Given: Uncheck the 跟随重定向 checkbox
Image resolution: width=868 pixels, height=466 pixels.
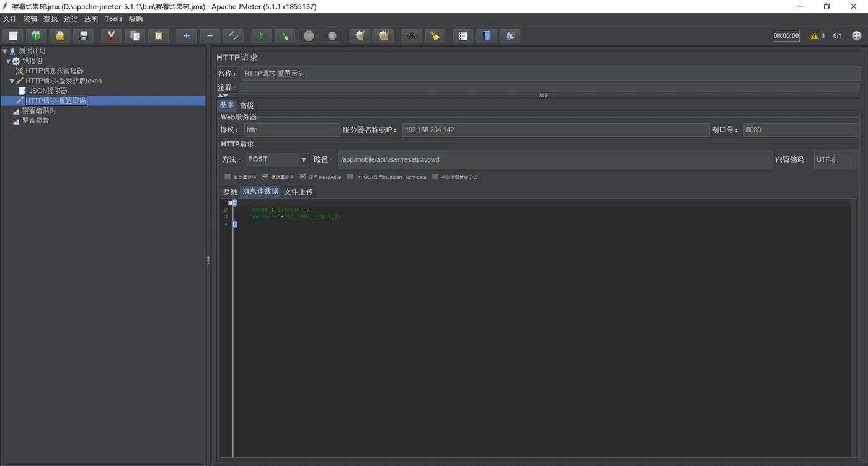Looking at the screenshot, I should [x=265, y=177].
